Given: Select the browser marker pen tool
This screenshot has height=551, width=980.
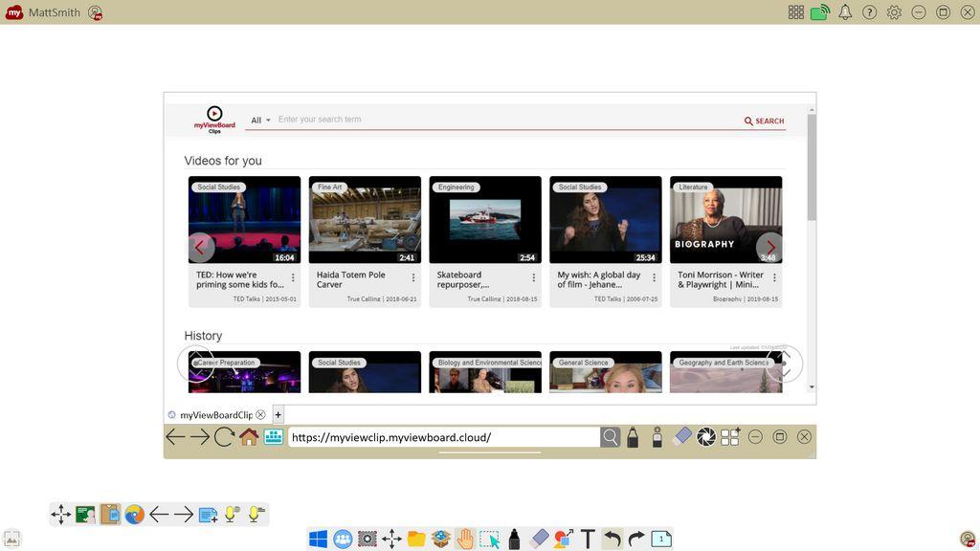Looking at the screenshot, I should (x=633, y=436).
